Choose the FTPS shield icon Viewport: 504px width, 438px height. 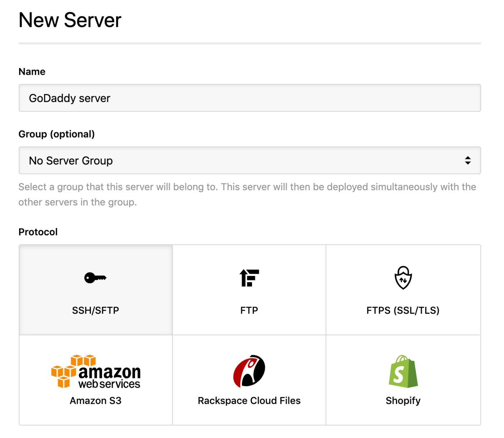tap(403, 277)
